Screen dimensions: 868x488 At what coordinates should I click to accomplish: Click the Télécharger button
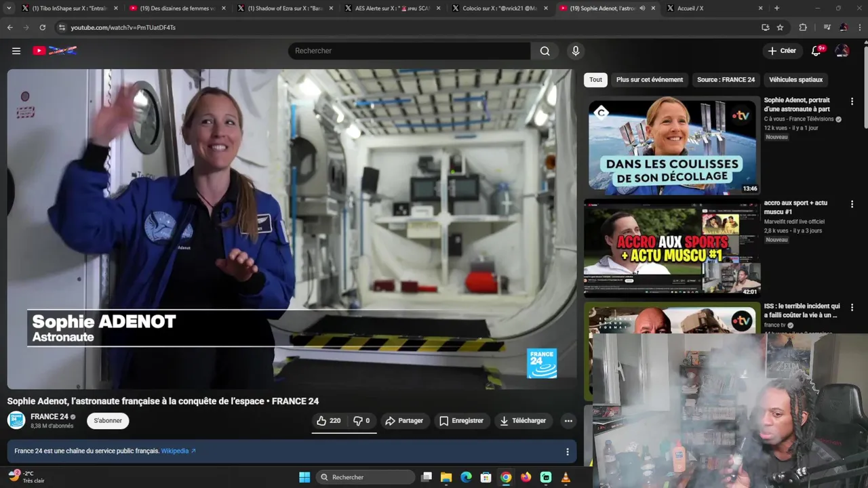522,421
